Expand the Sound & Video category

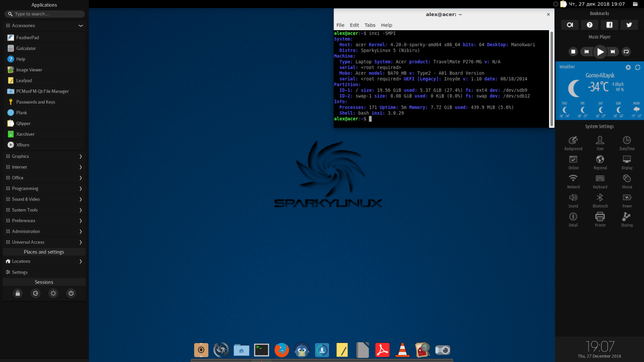44,199
